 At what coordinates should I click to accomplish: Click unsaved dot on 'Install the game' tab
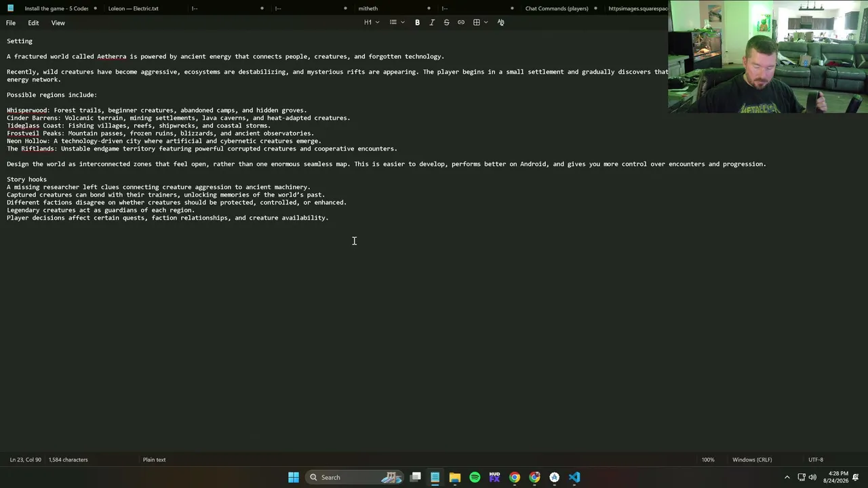coord(96,8)
